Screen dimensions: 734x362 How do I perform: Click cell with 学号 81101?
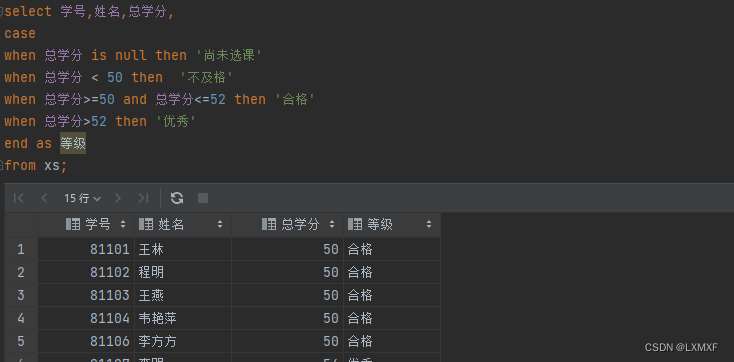[x=86, y=249]
